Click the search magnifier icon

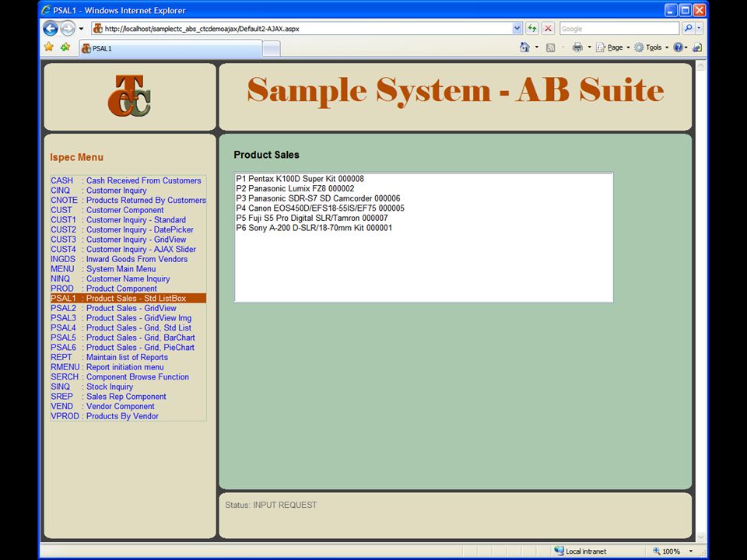click(x=688, y=29)
